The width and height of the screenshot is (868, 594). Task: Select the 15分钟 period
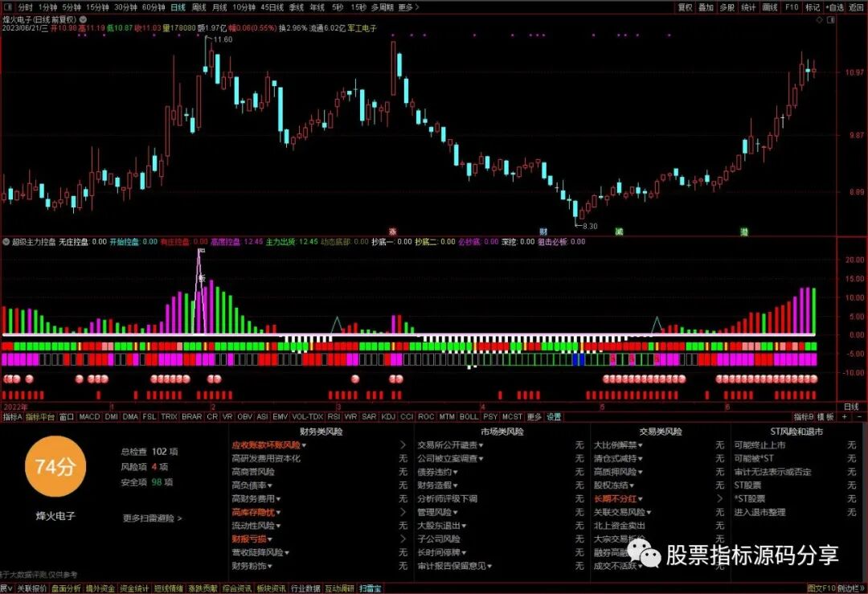tap(97, 7)
